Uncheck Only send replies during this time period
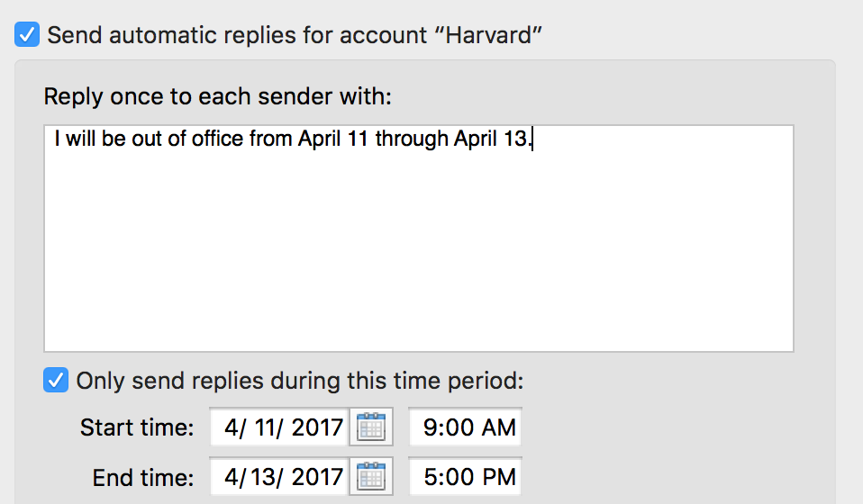Viewport: 863px width, 504px height. click(56, 381)
